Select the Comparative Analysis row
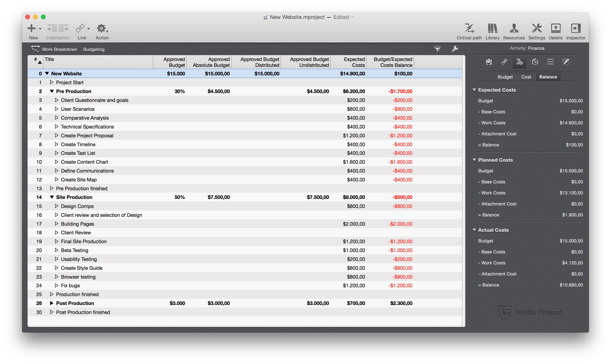The image size is (611, 364). [x=245, y=118]
